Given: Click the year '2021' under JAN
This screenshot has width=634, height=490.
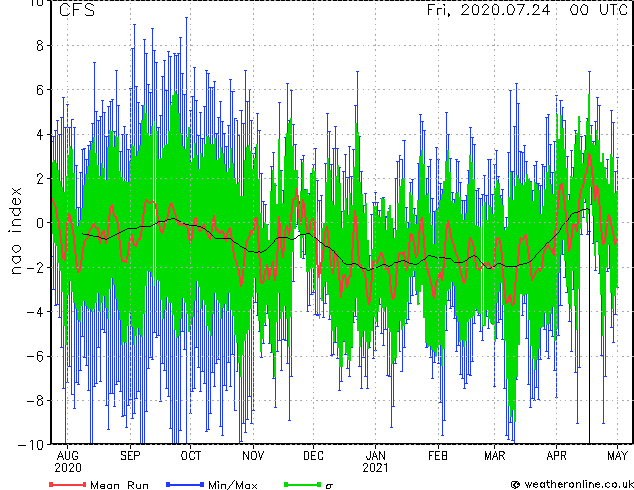Looking at the screenshot, I should click(376, 468).
